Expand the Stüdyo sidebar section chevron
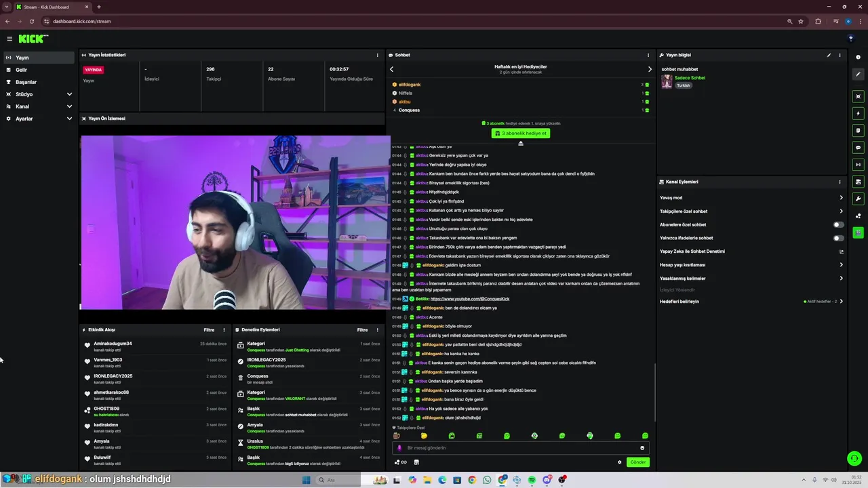 [69, 94]
